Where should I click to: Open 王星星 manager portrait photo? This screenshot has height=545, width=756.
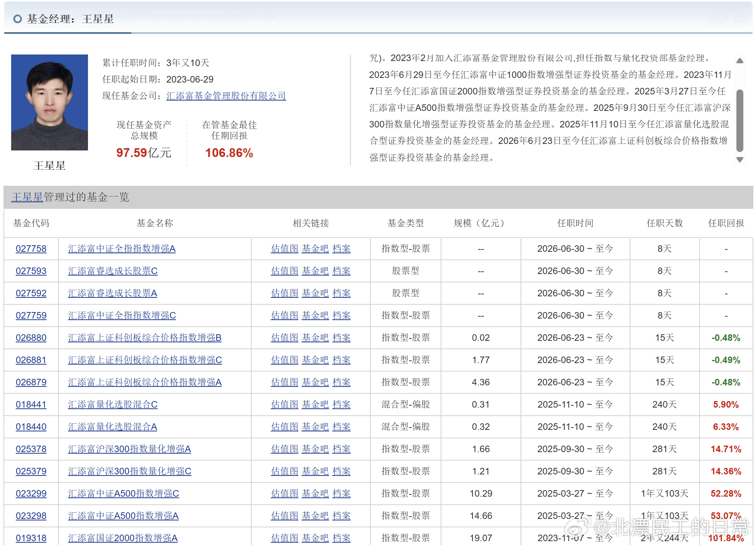(x=50, y=102)
